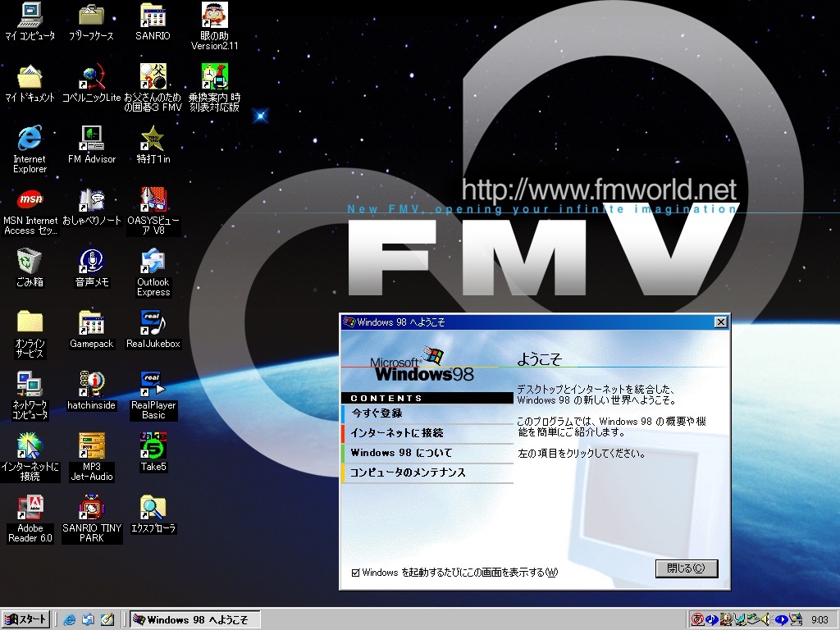Launch RealJukebox shortcut

(x=153, y=330)
